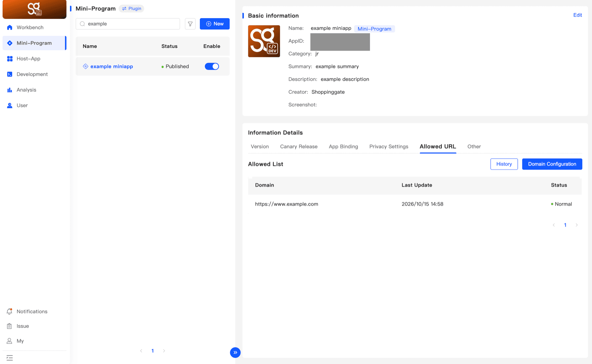Go to next page of Allowed List
Viewport: 592px width, 364px height.
(576, 225)
